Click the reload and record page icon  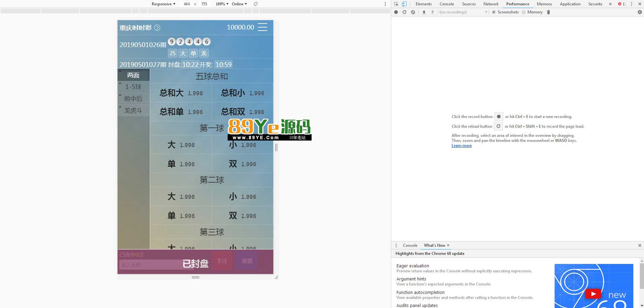[x=404, y=12]
